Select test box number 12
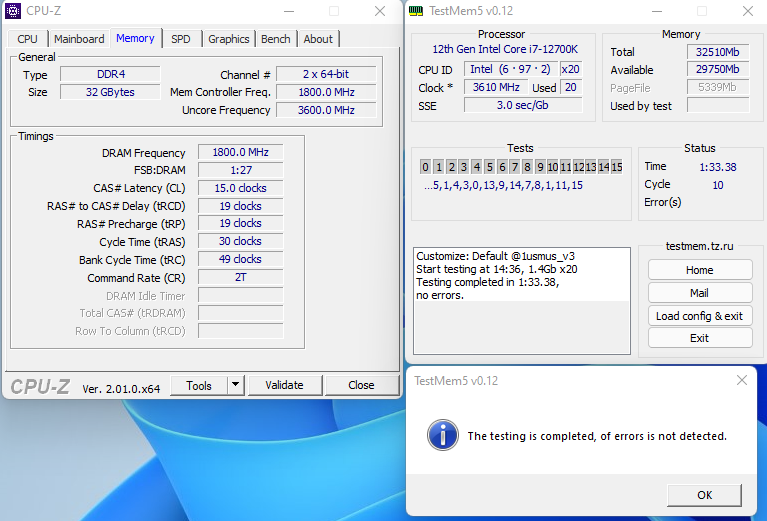This screenshot has height=521, width=767. (x=578, y=167)
